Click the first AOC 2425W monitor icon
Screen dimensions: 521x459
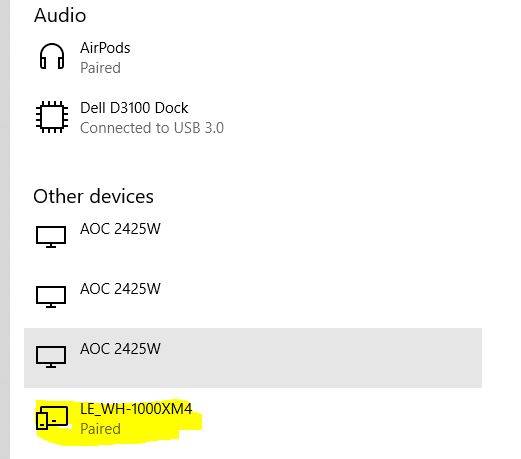tap(51, 236)
